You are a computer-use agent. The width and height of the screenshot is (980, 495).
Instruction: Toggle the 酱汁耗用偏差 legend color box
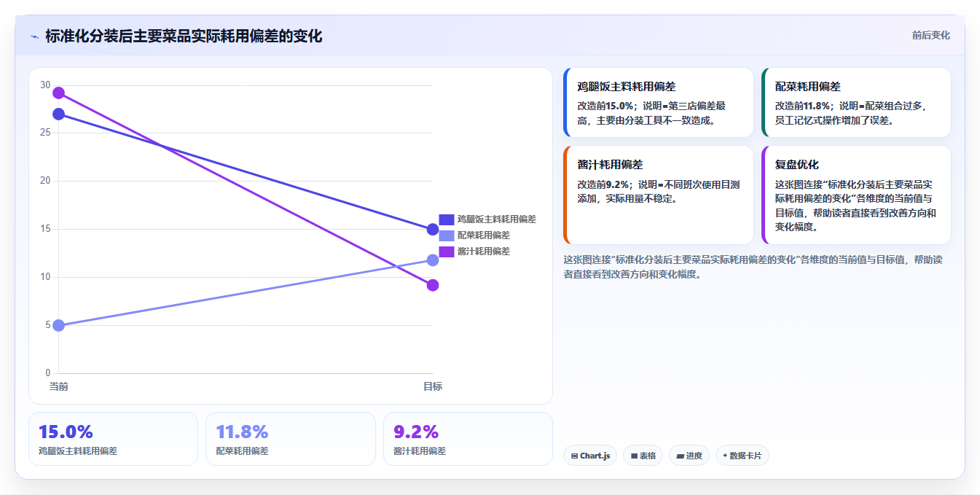point(447,252)
